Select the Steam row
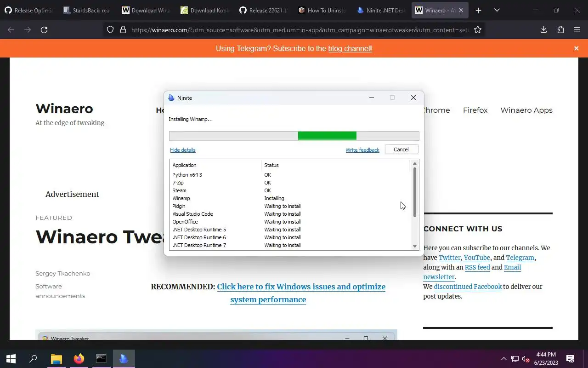 point(290,190)
